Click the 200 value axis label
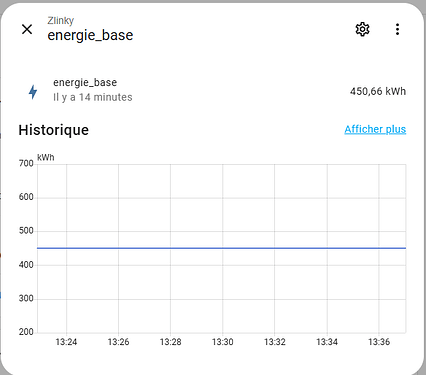The height and width of the screenshot is (375, 426). pyautogui.click(x=26, y=332)
